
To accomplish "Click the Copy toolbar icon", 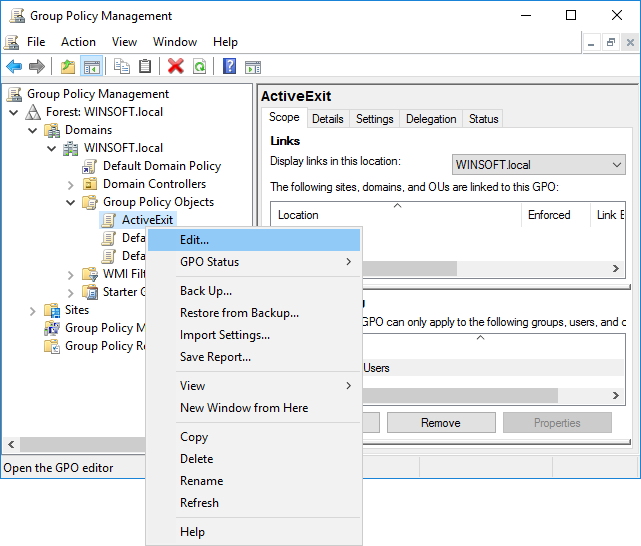I will coord(121,66).
